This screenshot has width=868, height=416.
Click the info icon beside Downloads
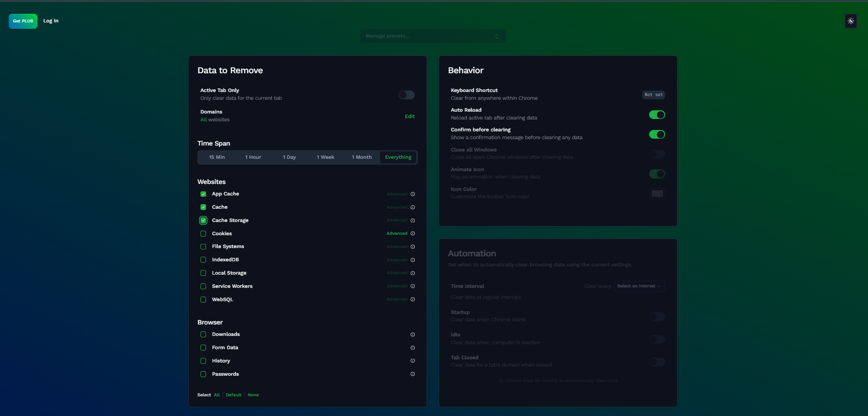pyautogui.click(x=412, y=335)
